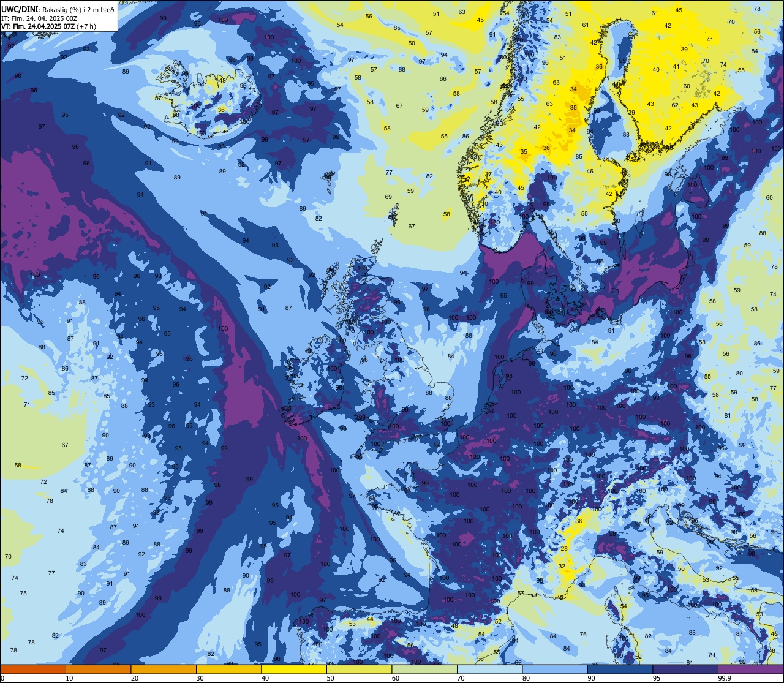Click the 30–40% amber legend swatch
This screenshot has width=784, height=683.
click(228, 669)
